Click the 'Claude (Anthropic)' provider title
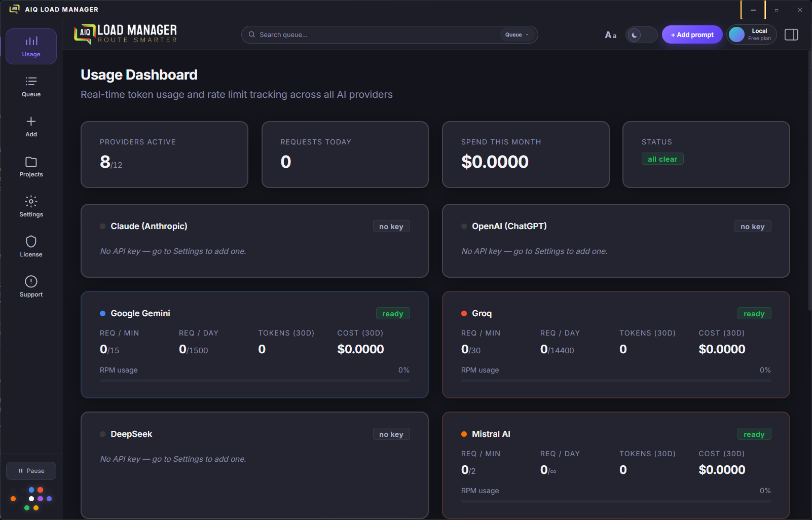This screenshot has width=812, height=520. tap(149, 226)
